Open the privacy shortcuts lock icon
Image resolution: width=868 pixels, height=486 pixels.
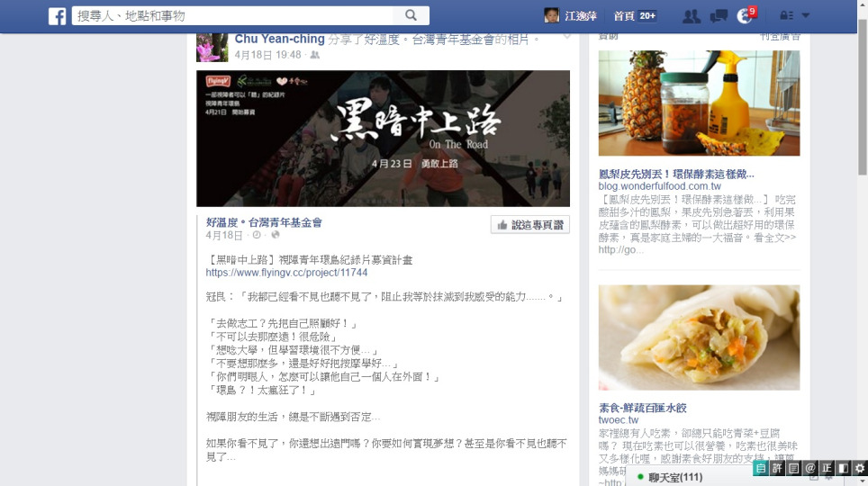786,15
